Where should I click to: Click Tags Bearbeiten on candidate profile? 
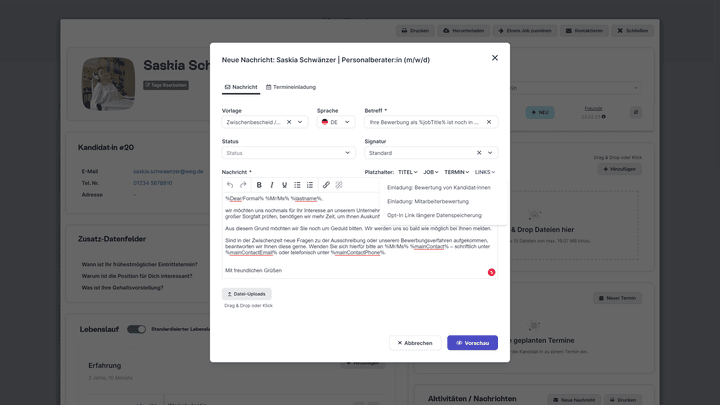166,85
